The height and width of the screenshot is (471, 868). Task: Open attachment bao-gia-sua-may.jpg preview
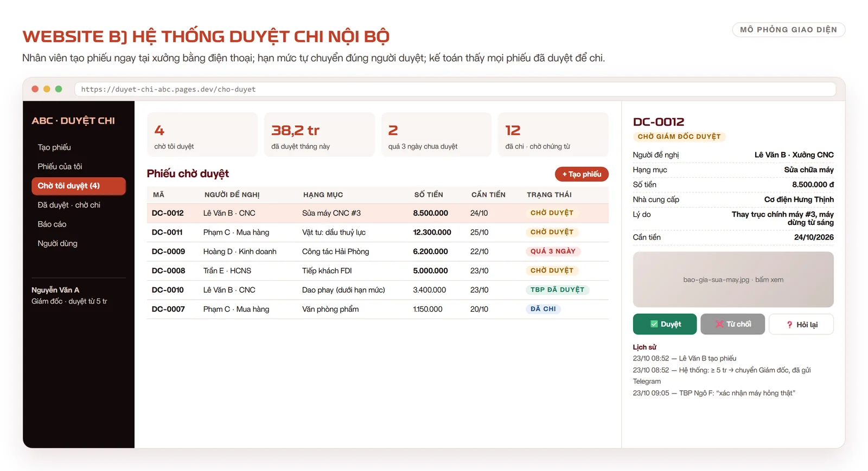733,280
